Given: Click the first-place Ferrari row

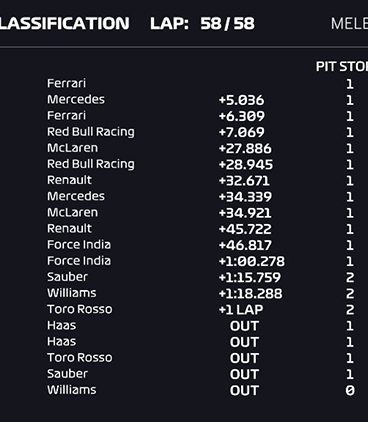Looking at the screenshot, I should point(200,83).
